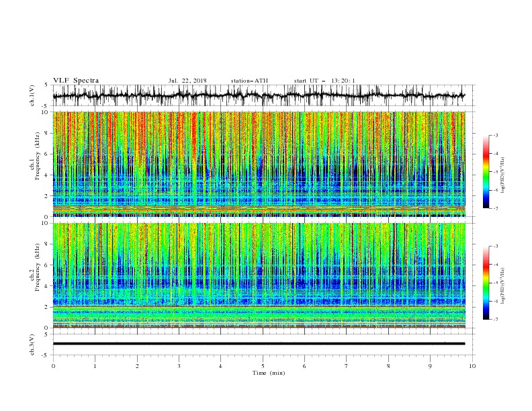Select the "start UT = 13:20:1" text

coord(324,81)
